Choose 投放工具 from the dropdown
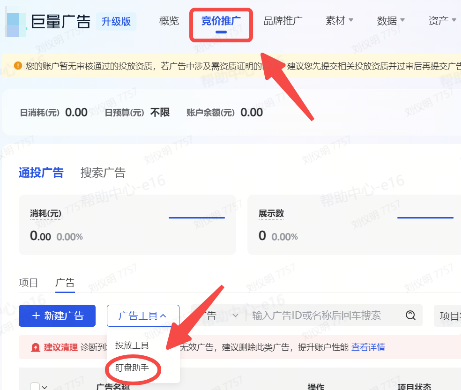The width and height of the screenshot is (461, 390). 132,346
